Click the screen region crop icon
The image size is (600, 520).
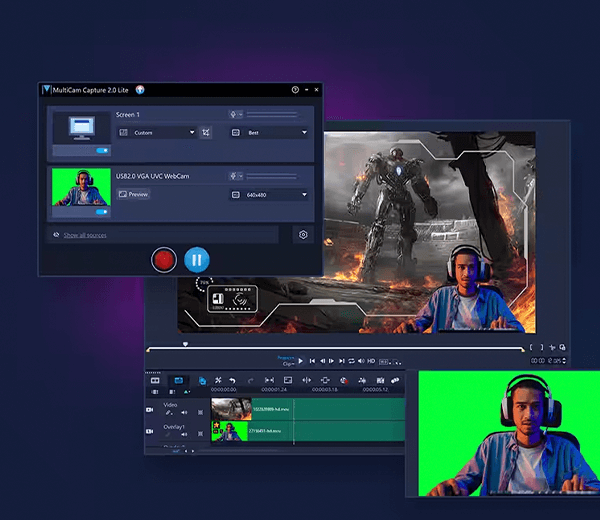(x=205, y=132)
